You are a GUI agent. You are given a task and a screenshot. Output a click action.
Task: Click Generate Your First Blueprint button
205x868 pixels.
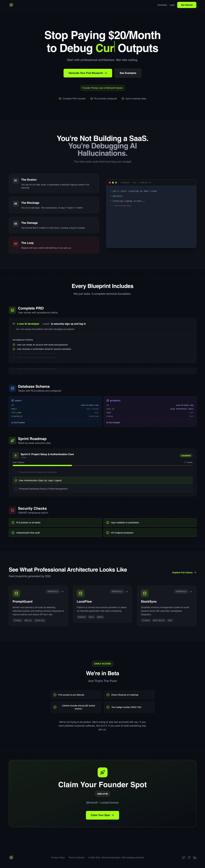tap(88, 73)
